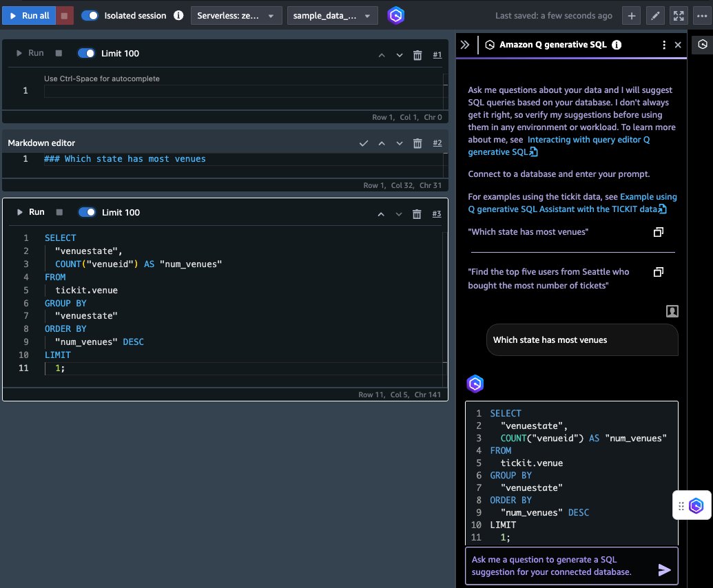713x588 pixels.
Task: Copy the 'Which state has most venues' sample prompt
Action: point(659,232)
